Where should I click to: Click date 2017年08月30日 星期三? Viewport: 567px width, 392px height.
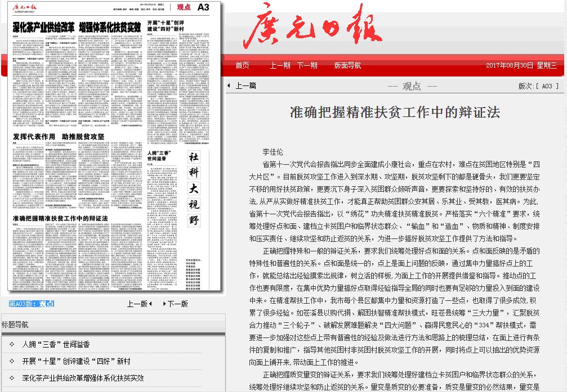521,65
